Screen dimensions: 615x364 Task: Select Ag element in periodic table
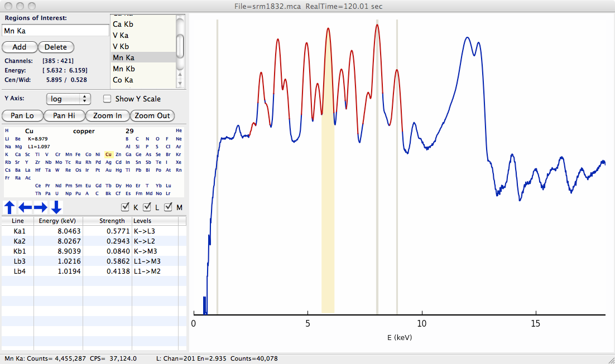coord(108,162)
